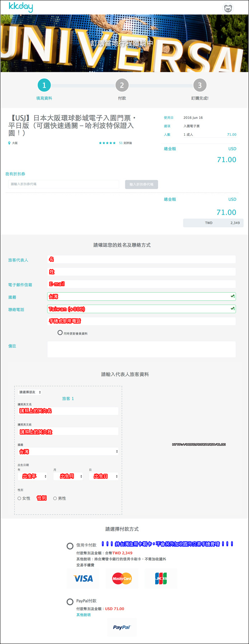Click the apply coupon code button
The height and width of the screenshot is (644, 249).
point(141,184)
